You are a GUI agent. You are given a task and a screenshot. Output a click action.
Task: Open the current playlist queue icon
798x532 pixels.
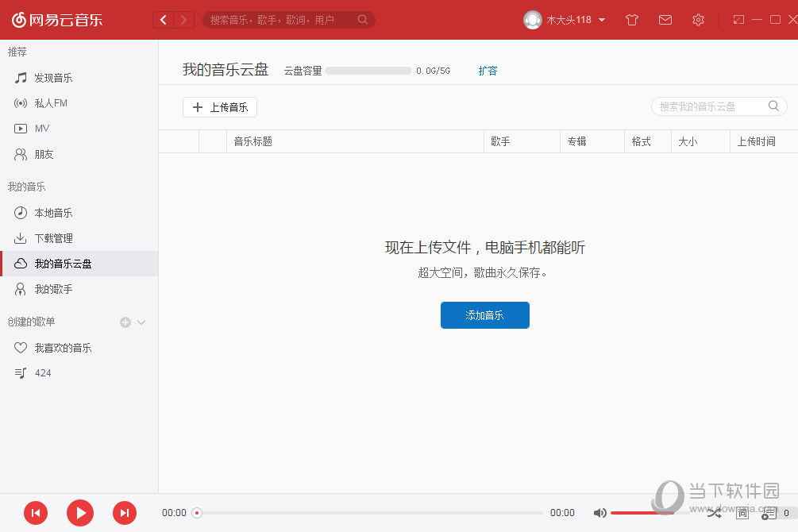(769, 513)
